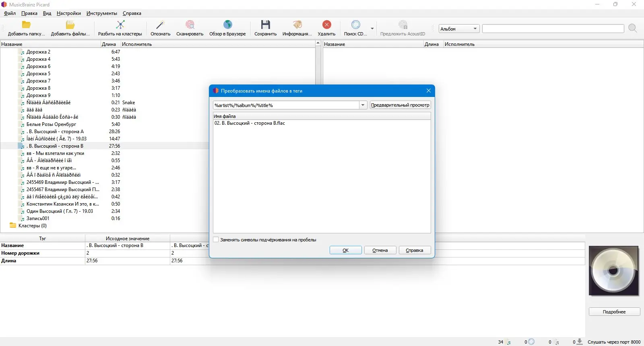
Task: Click the cover art disc thumbnail
Action: click(x=614, y=271)
